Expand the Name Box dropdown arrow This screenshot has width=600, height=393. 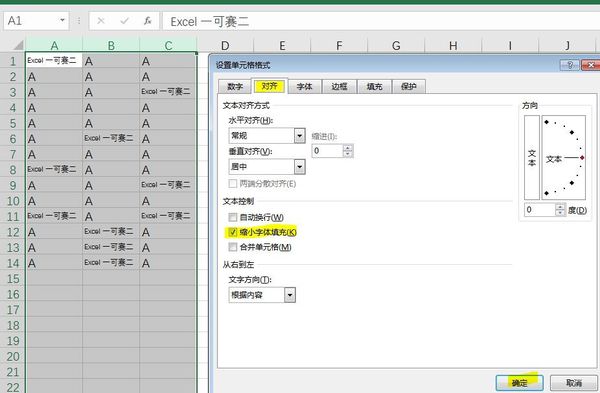click(x=62, y=20)
